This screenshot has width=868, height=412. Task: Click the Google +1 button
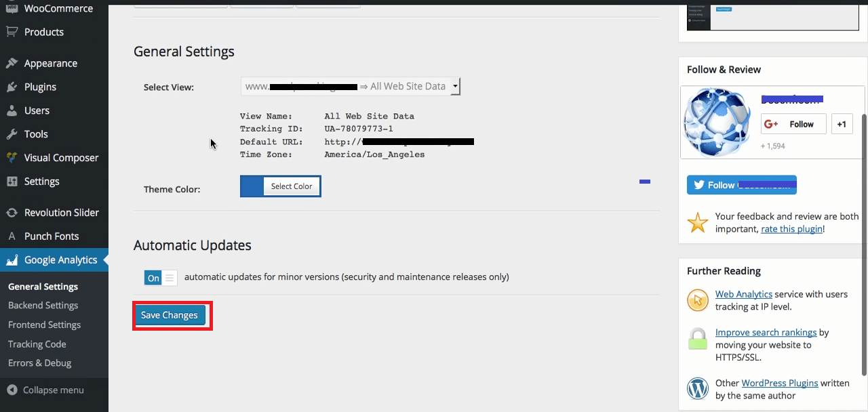pyautogui.click(x=842, y=124)
